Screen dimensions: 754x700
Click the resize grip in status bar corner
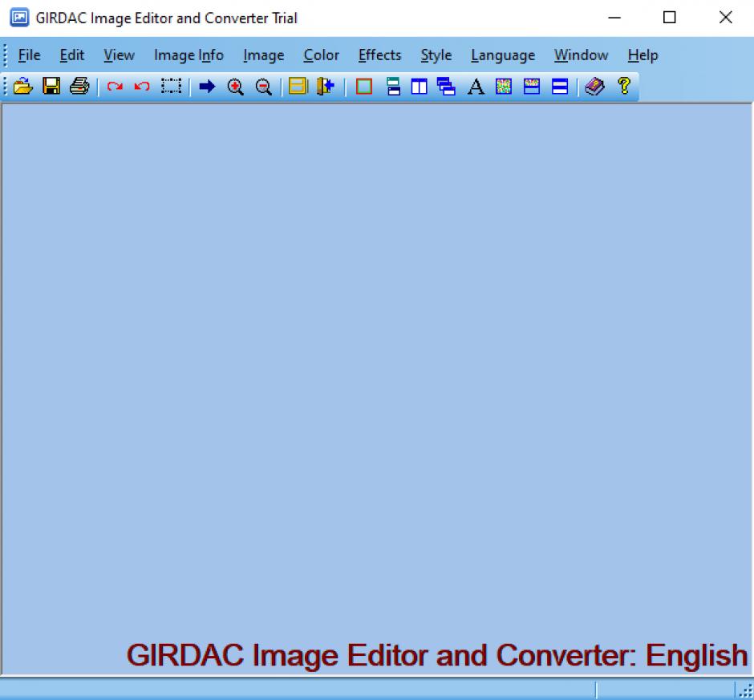click(746, 691)
